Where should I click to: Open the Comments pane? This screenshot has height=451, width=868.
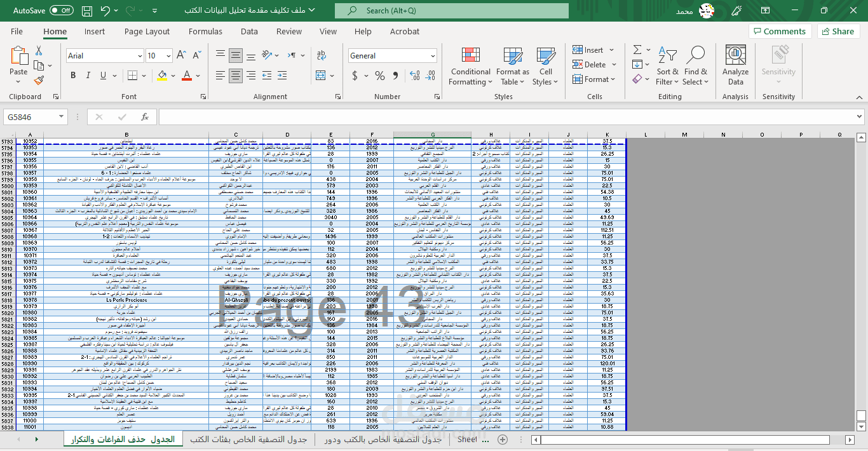pos(780,30)
